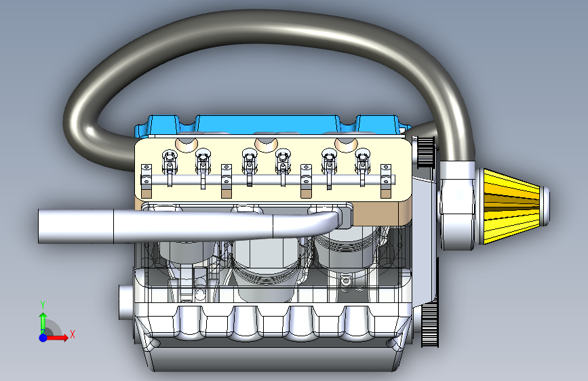588x381 pixels.
Task: Click the red X axis arrow of triad
Action: click(x=58, y=338)
